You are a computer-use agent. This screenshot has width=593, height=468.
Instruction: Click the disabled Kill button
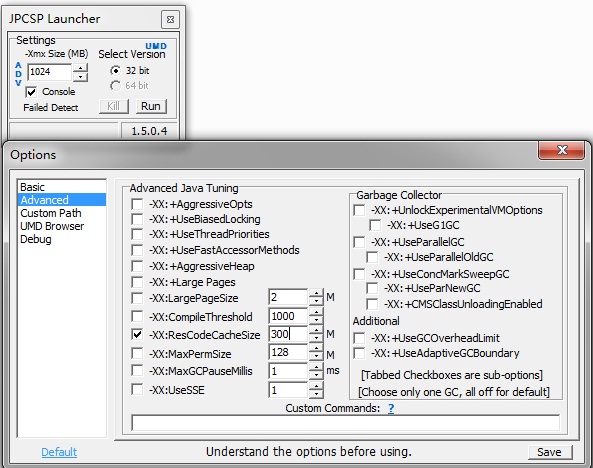[113, 106]
